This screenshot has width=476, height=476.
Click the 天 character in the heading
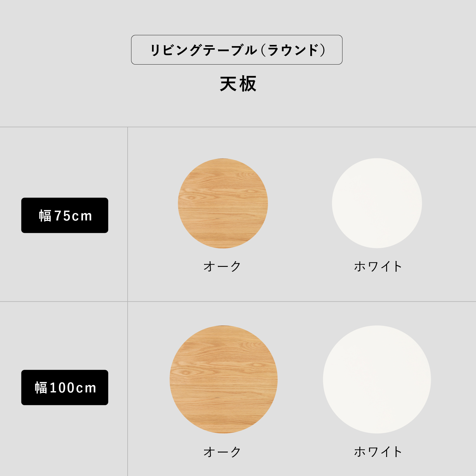pyautogui.click(x=228, y=84)
